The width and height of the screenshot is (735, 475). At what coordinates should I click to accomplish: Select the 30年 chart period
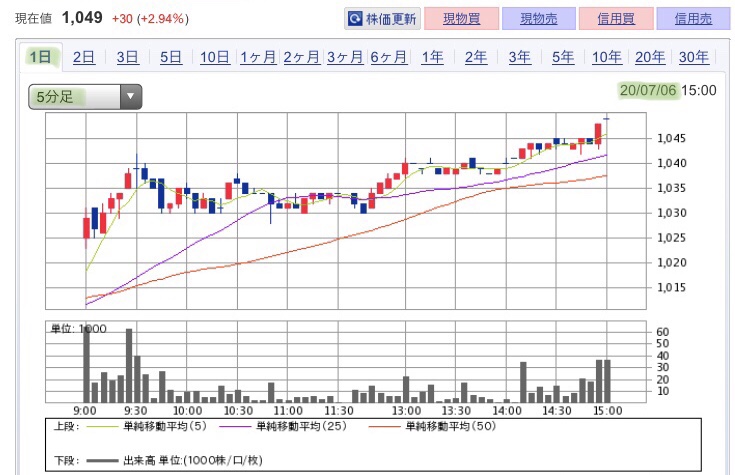click(x=694, y=57)
